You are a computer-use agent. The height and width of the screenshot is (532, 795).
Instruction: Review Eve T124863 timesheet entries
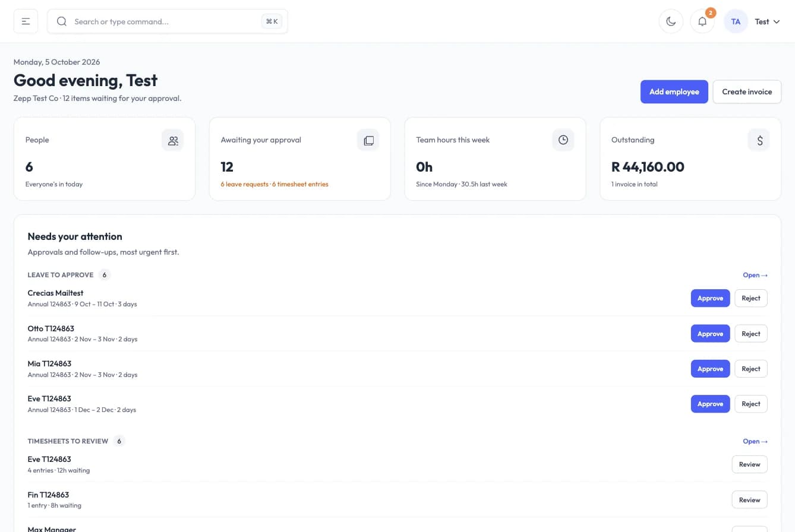point(749,464)
